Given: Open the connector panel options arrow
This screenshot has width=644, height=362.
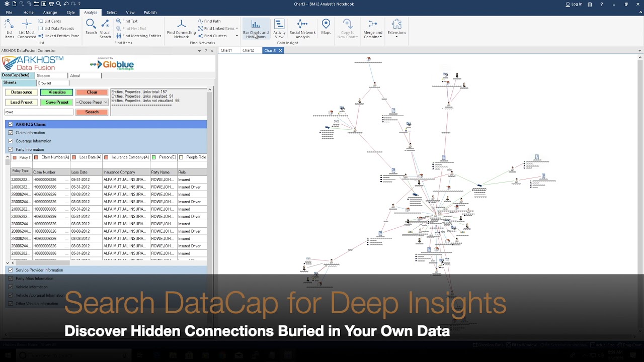Looking at the screenshot, I should [x=199, y=50].
